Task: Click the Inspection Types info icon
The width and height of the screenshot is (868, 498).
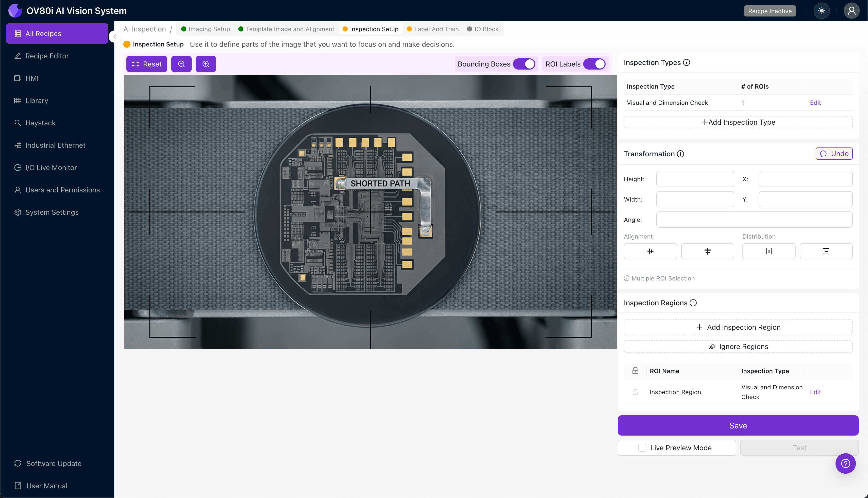Action: 686,63
